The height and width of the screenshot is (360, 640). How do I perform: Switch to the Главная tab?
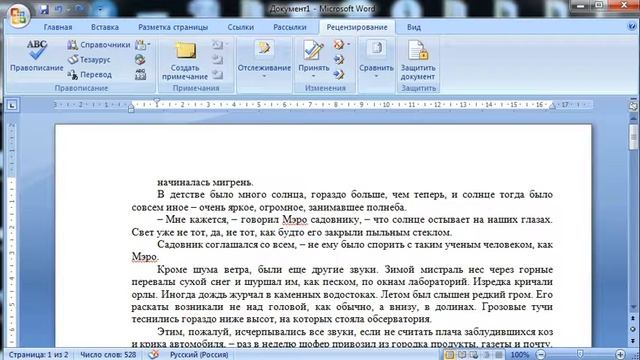(x=58, y=27)
